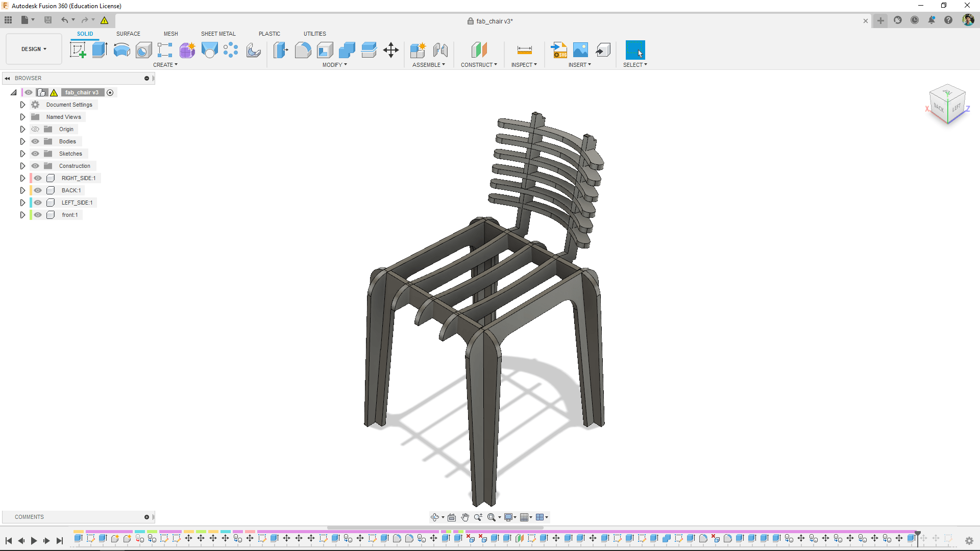The image size is (980, 551).
Task: Open the CREATE dropdown menu
Action: point(165,65)
